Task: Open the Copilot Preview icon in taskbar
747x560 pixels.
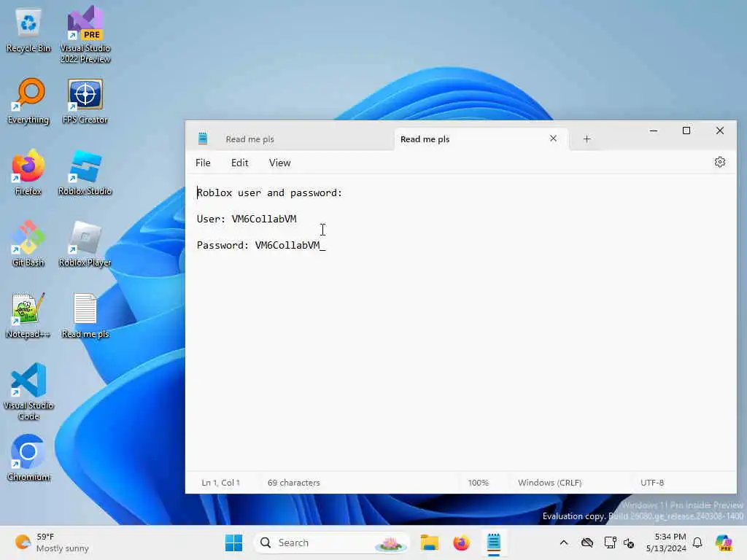Action: click(x=724, y=542)
